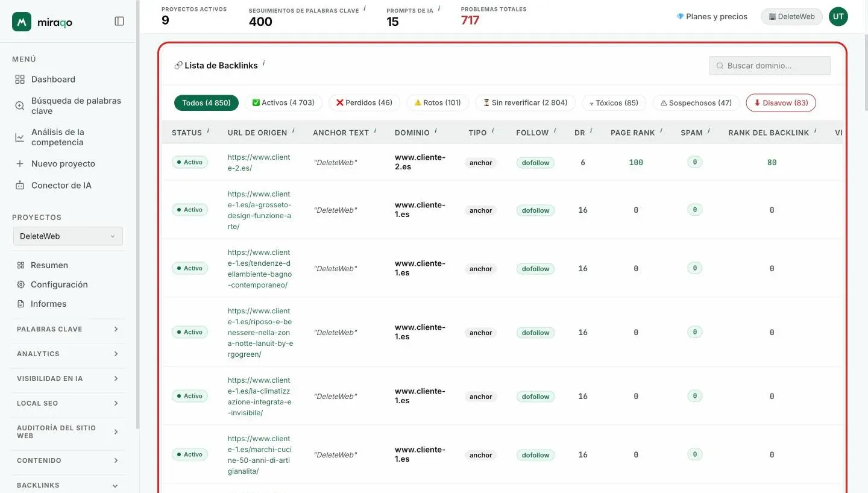Expand the ANALYTICS section
This screenshot has height=493, width=868.
69,354
